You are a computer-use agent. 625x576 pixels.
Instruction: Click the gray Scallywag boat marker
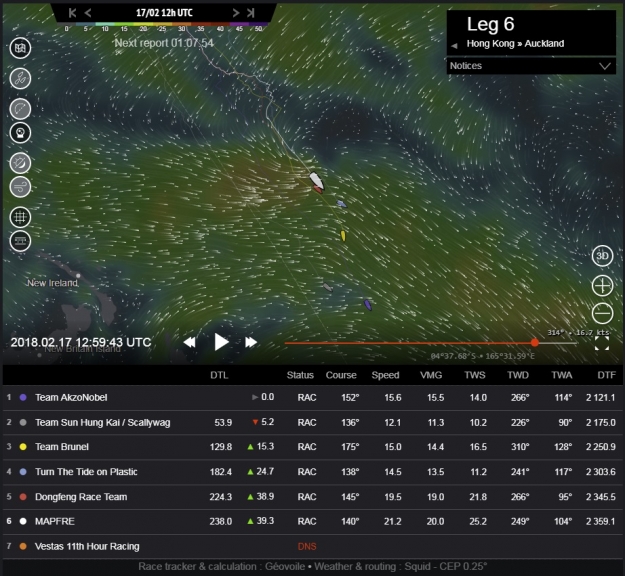328,287
